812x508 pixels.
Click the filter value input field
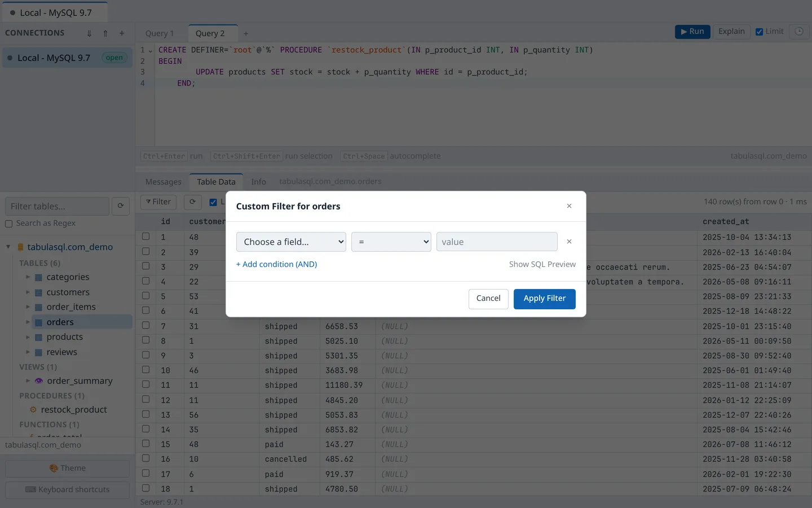[x=497, y=242]
